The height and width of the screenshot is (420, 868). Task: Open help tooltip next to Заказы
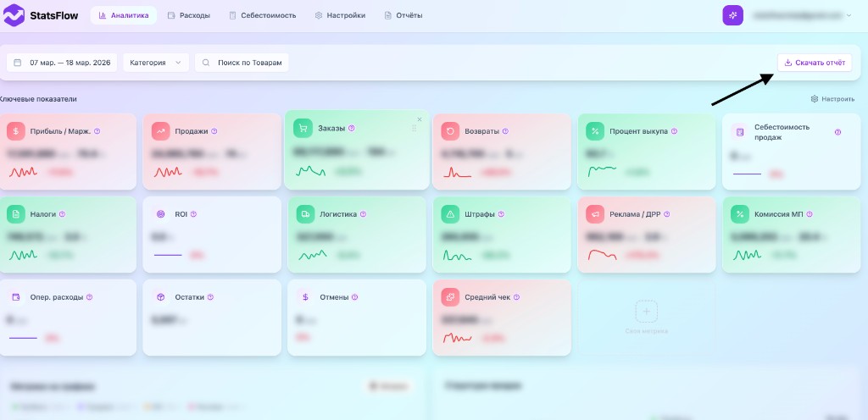pyautogui.click(x=352, y=128)
